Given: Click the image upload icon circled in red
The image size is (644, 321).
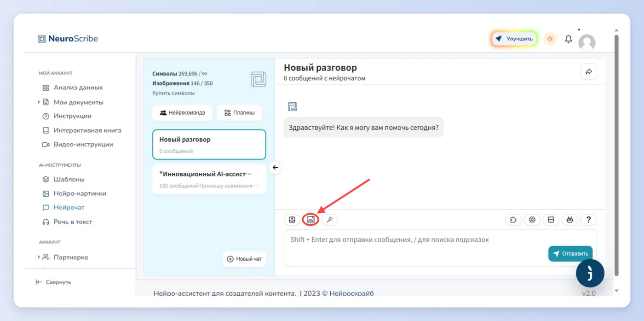Looking at the screenshot, I should tap(311, 220).
